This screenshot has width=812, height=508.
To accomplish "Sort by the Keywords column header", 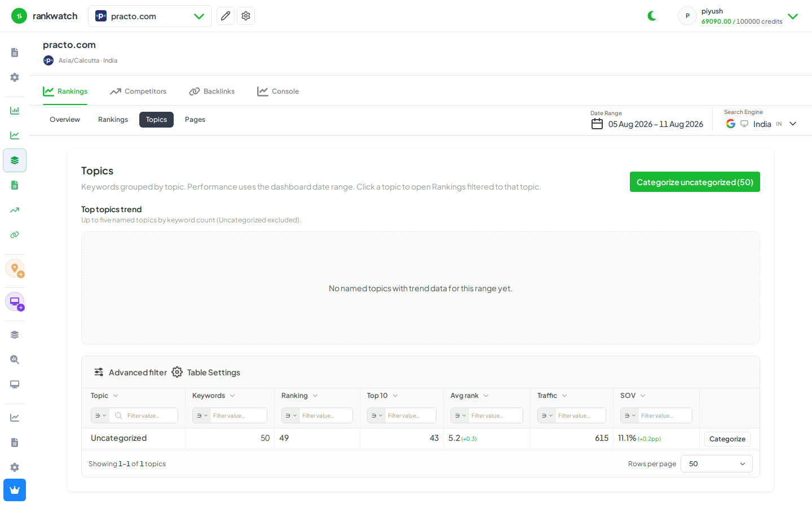I will point(213,396).
